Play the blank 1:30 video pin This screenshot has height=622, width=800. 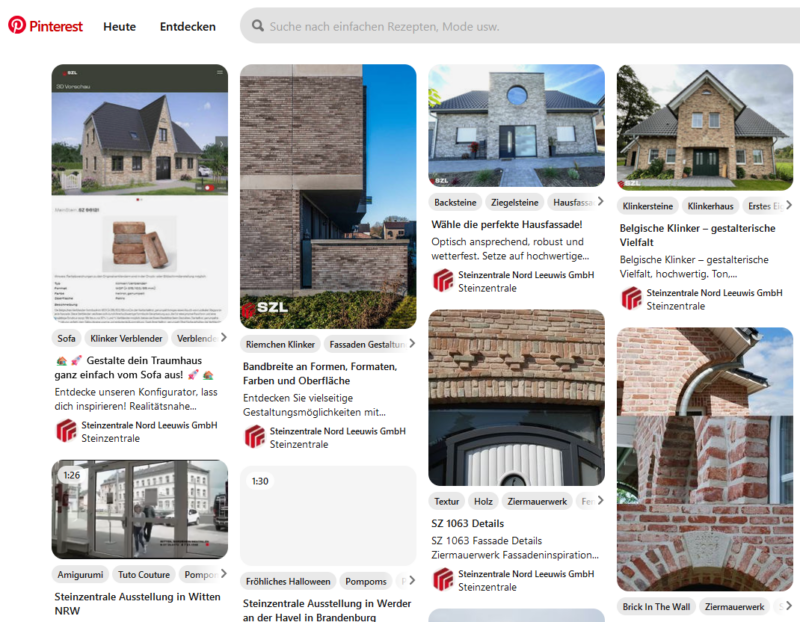(328, 515)
